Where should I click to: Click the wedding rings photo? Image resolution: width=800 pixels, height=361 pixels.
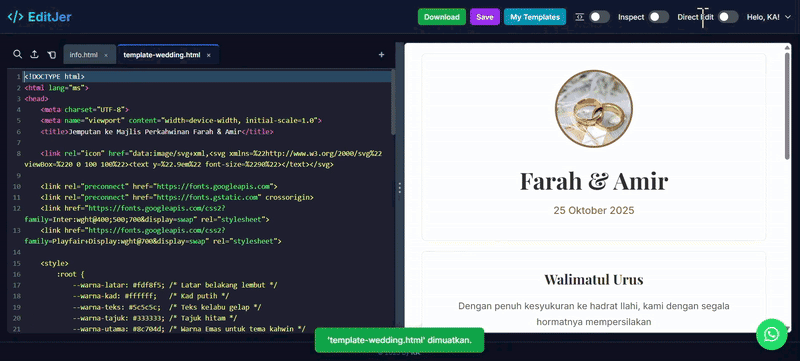pos(593,109)
